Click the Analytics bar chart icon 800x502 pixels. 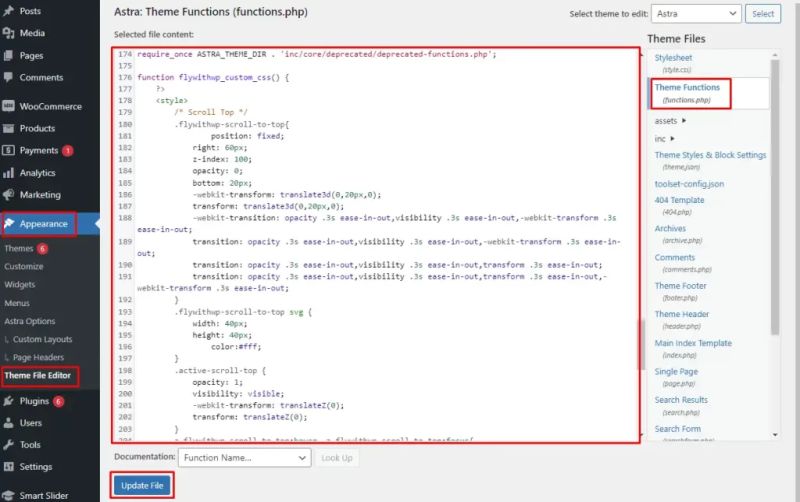8,173
